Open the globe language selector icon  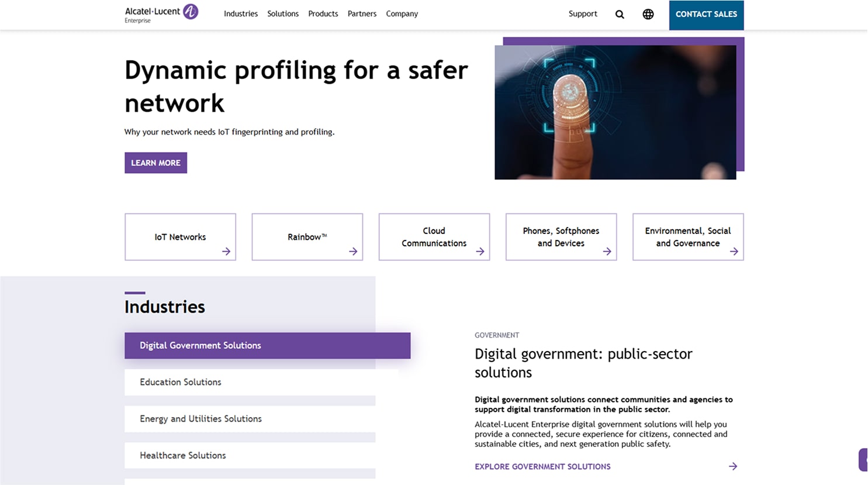coord(648,14)
